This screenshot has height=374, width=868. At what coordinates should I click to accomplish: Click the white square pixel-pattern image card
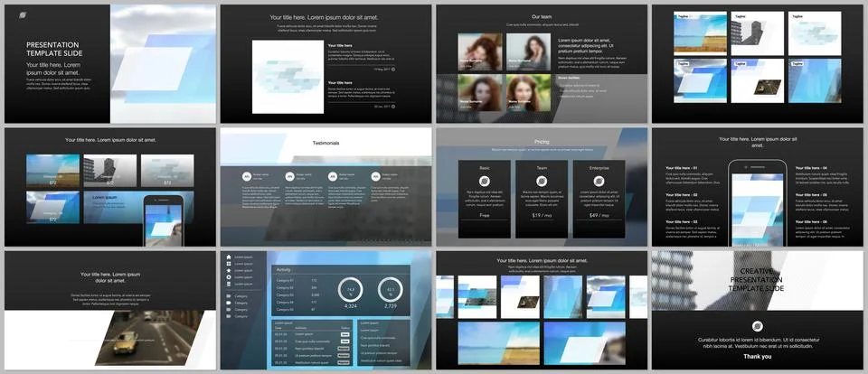click(288, 77)
